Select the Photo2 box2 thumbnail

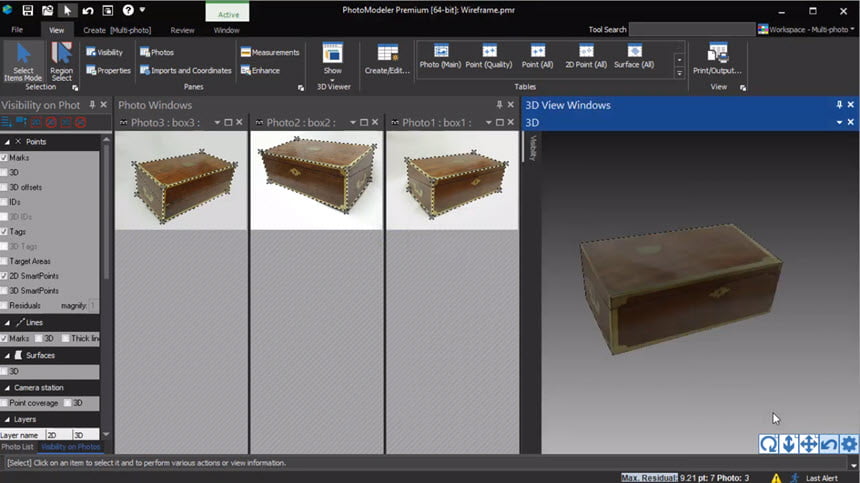tap(316, 180)
